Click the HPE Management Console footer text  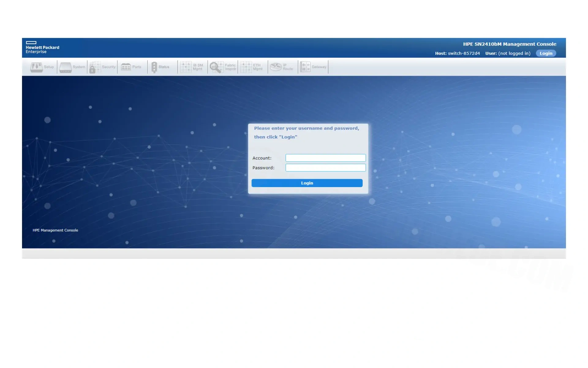(x=55, y=230)
